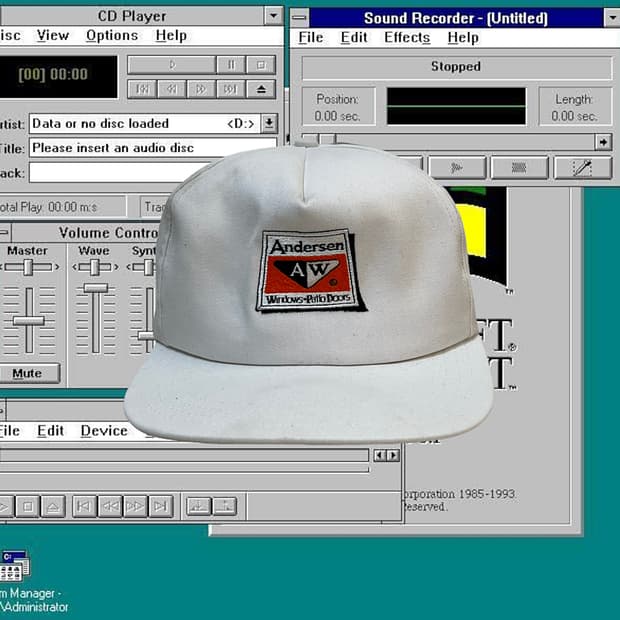620x620 pixels.
Task: Click the Sound Recorder play button
Action: pos(457,168)
